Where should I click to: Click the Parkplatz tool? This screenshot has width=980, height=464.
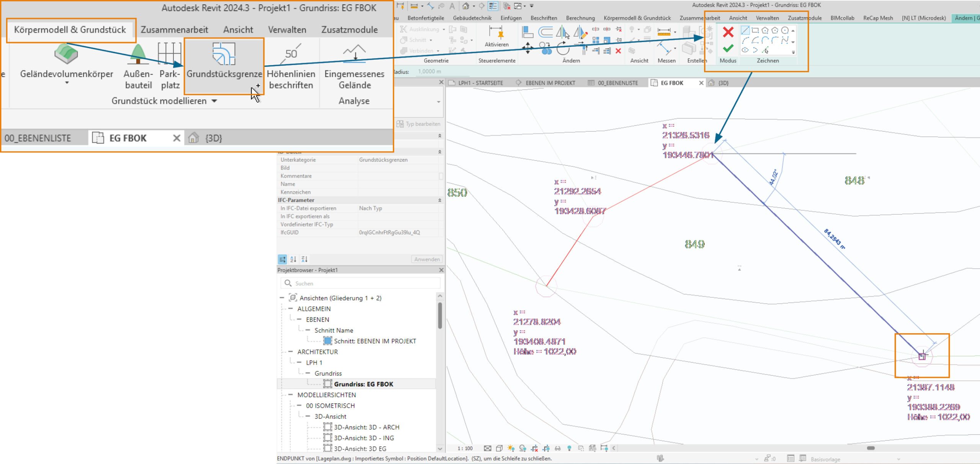(x=170, y=66)
